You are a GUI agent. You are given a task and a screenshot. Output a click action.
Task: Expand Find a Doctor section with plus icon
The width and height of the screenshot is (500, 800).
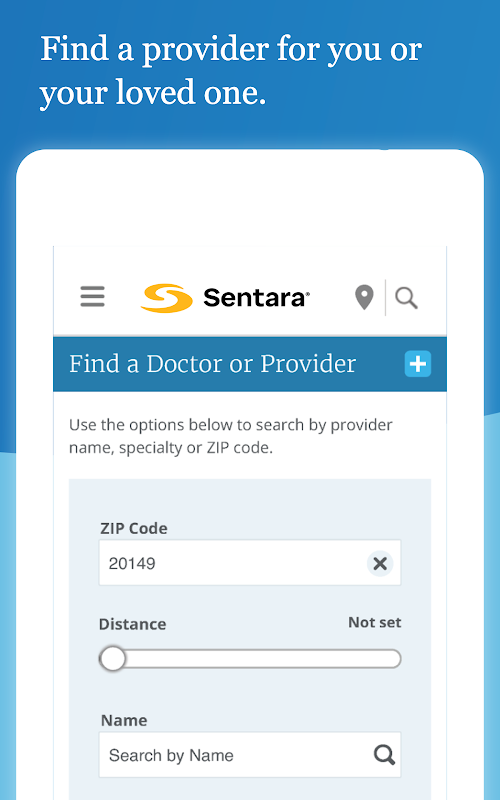(x=418, y=364)
